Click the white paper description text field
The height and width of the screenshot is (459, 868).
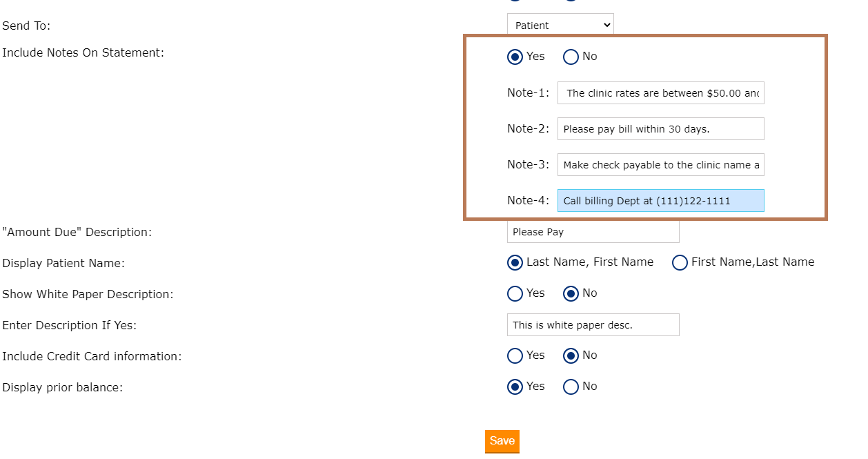[593, 325]
